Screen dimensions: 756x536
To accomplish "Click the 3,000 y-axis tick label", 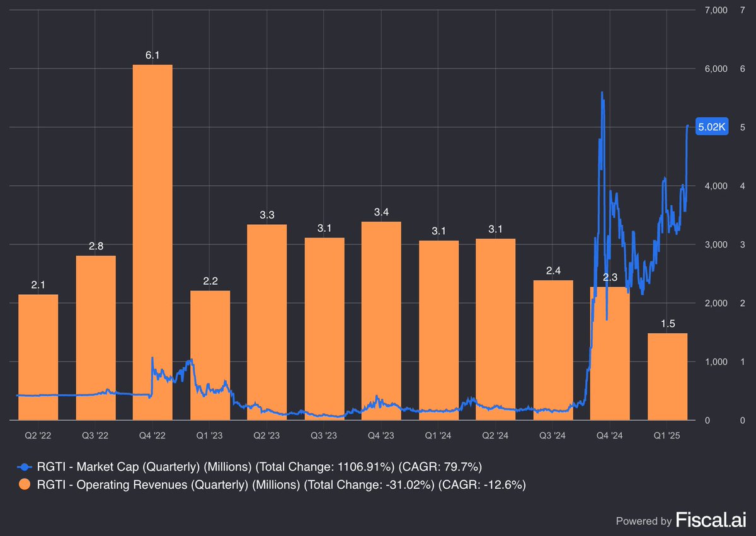I will tap(717, 244).
